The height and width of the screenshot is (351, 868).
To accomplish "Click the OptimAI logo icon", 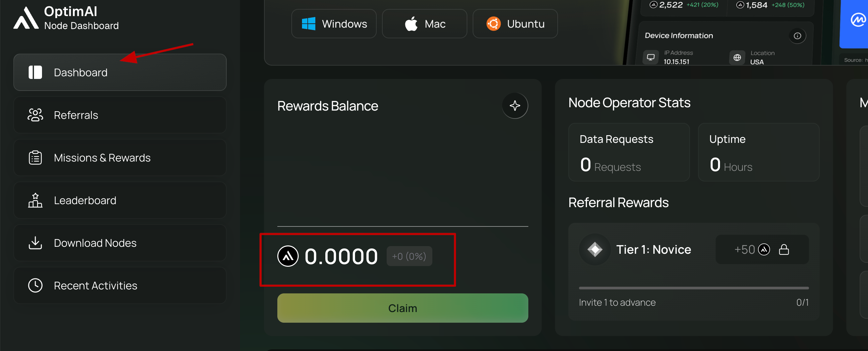I will click(x=26, y=18).
